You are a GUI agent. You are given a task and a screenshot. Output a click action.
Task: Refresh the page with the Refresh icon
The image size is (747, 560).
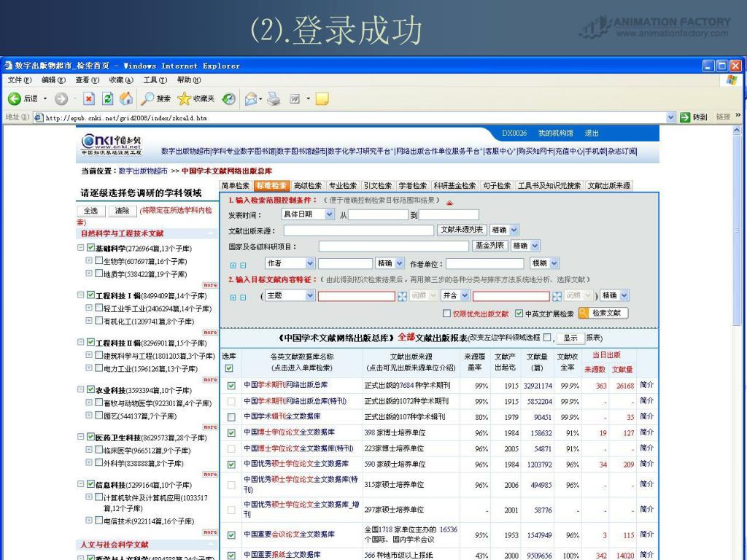[x=107, y=98]
